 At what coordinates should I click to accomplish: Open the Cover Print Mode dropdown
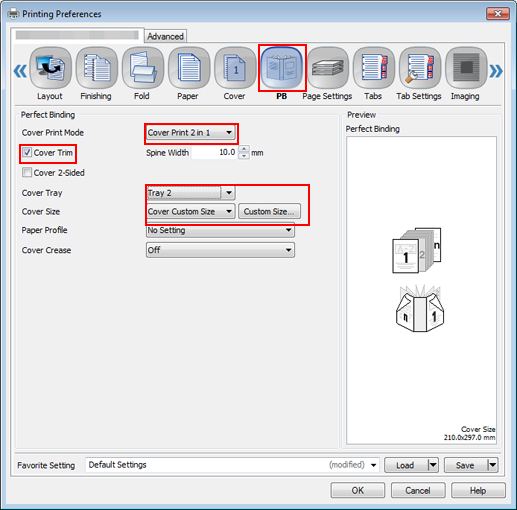pos(191,133)
